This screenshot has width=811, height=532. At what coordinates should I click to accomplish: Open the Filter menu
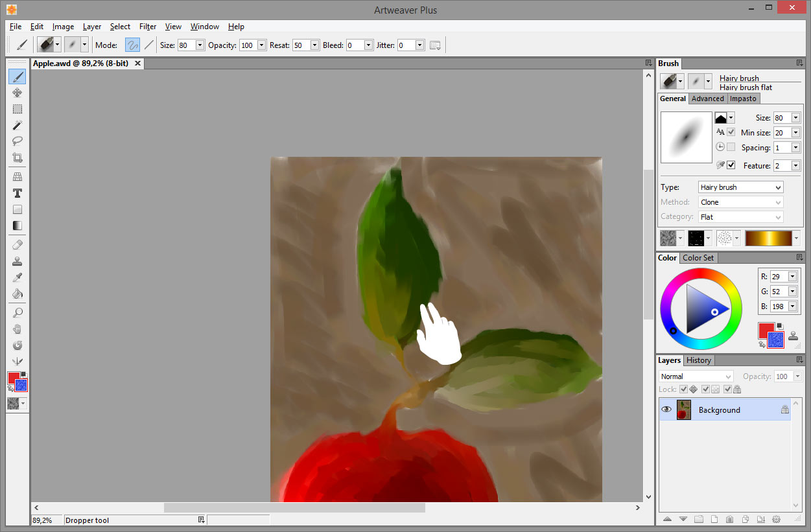tap(148, 27)
